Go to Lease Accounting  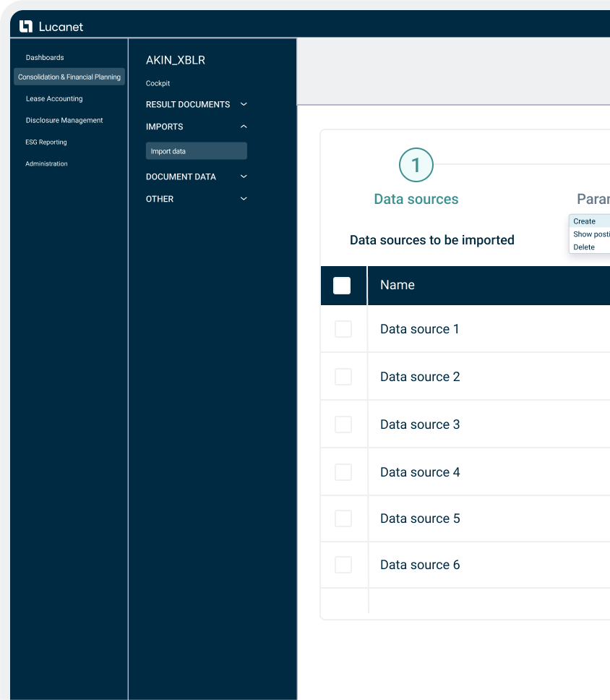tap(54, 99)
